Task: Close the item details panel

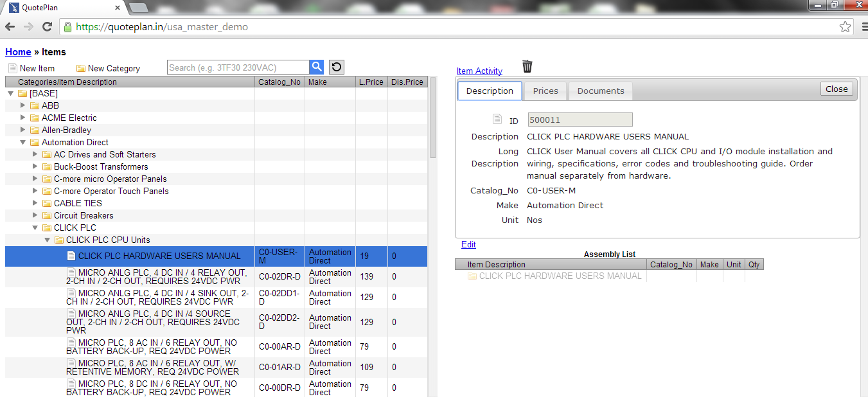Action: pyautogui.click(x=837, y=89)
